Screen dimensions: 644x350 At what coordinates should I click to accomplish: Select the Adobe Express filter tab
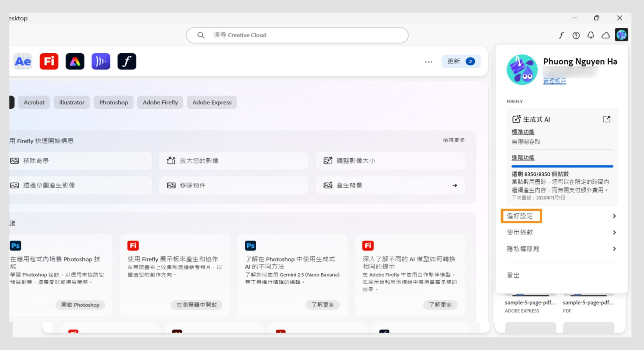(x=212, y=102)
